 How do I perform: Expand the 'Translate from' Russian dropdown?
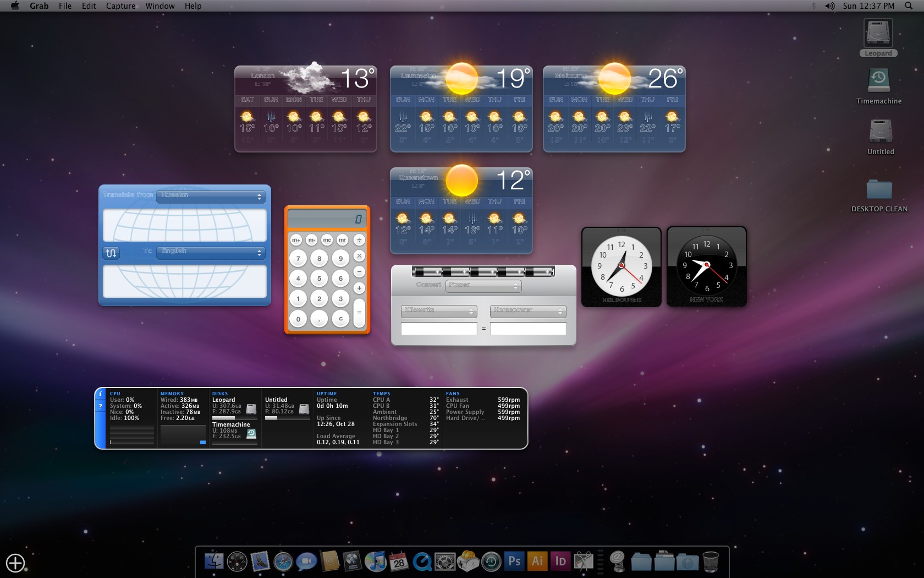tap(211, 197)
